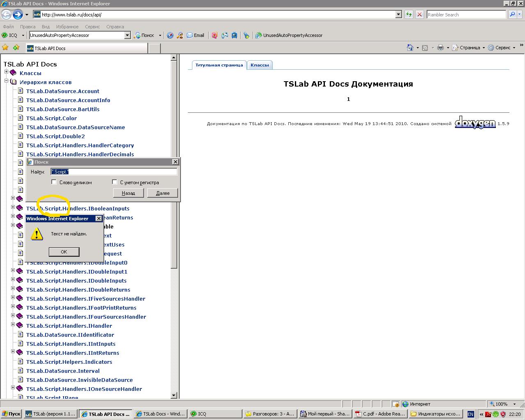Image resolution: width=525 pixels, height=420 pixels.
Task: Click the Rambler Search magnifier icon
Action: 512,14
